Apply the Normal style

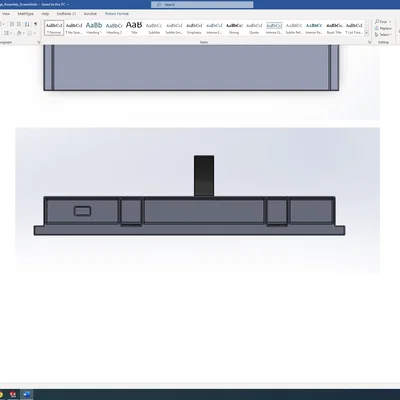54,28
